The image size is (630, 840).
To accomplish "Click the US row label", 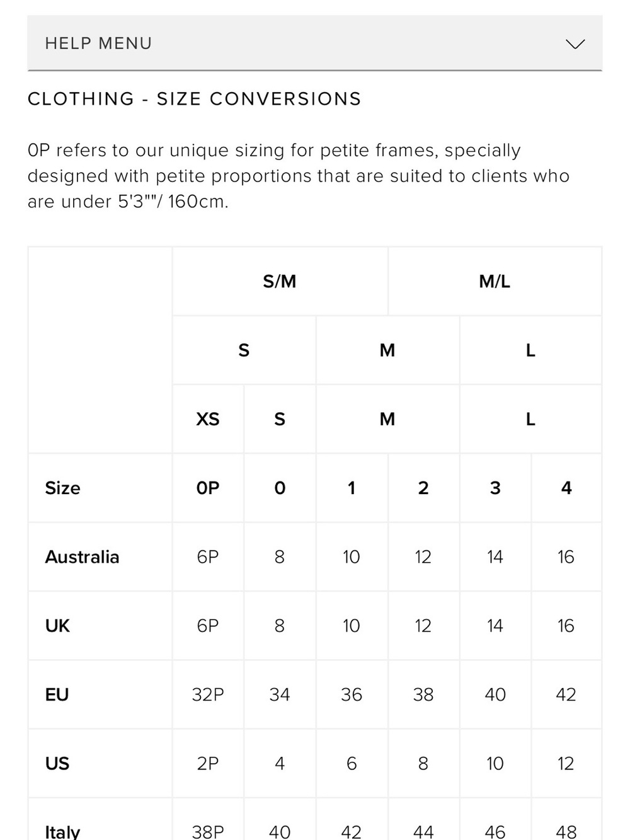I will 57,763.
